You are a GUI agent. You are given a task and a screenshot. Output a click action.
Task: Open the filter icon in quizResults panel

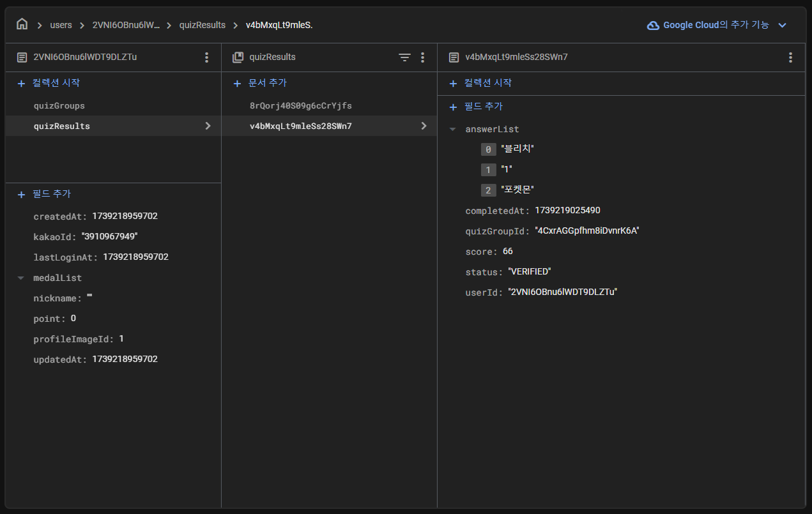point(404,57)
